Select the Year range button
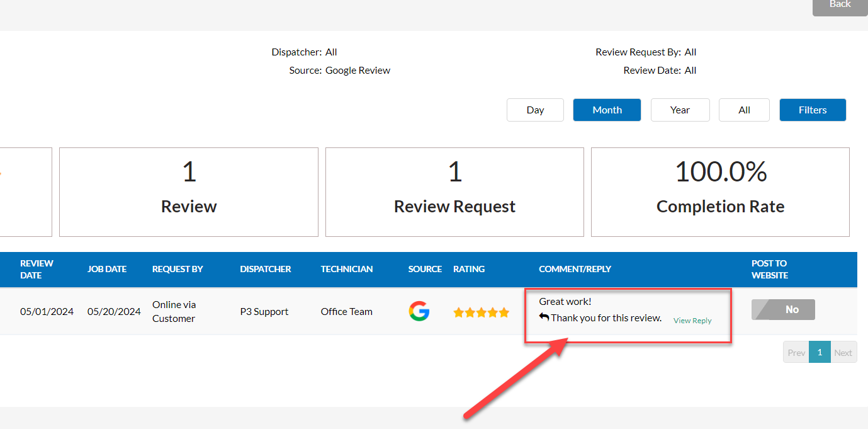This screenshot has width=868, height=429. pos(680,110)
